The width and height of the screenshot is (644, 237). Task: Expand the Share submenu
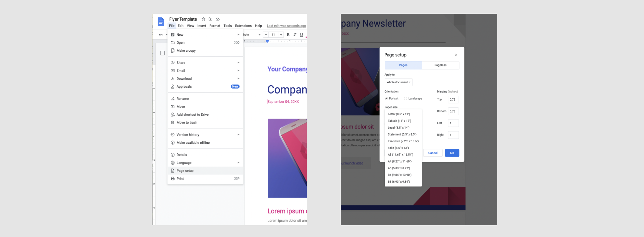coord(205,63)
